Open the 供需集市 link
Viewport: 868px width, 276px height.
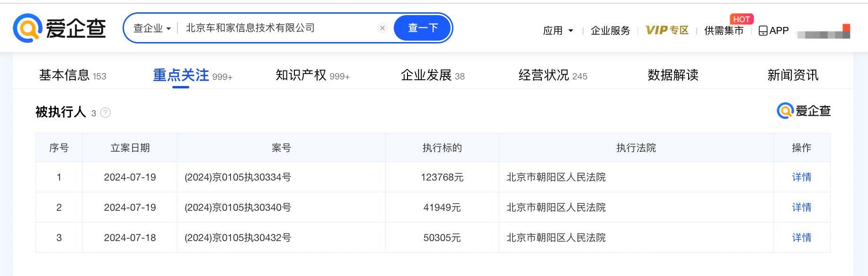724,31
